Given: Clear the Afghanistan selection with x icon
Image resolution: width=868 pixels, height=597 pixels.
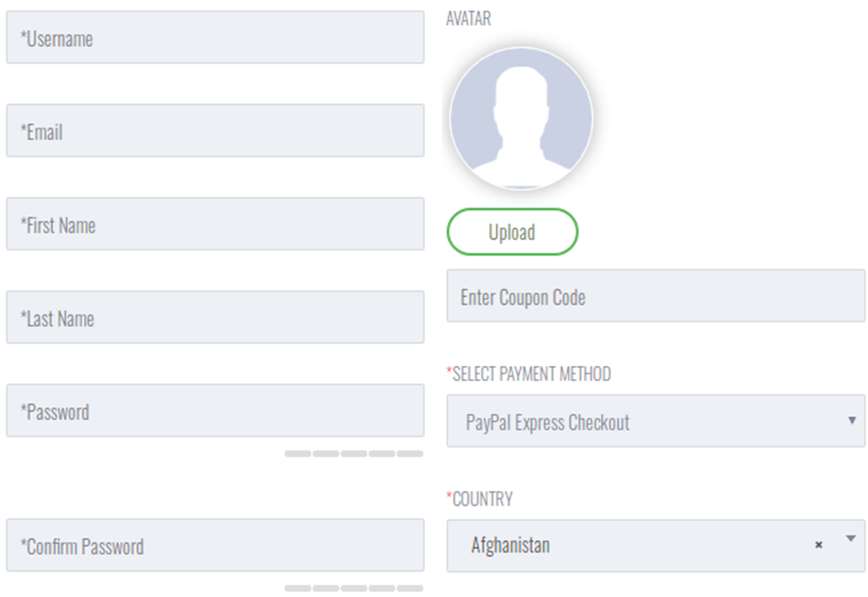Looking at the screenshot, I should 818,545.
